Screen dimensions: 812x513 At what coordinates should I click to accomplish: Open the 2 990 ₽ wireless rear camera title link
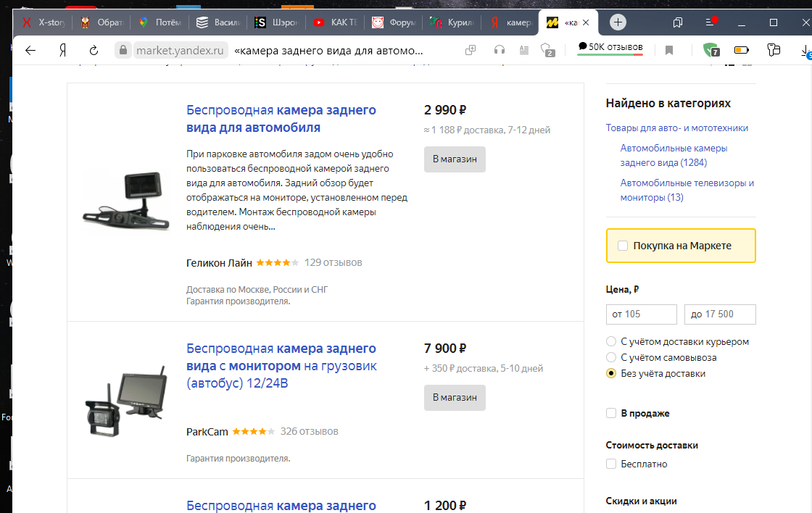pos(281,119)
